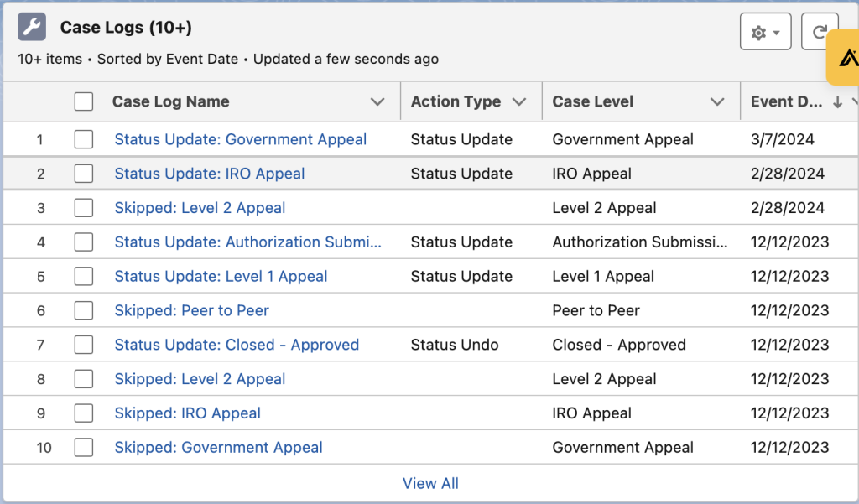This screenshot has width=859, height=504.
Task: Click the yellow side panel icon
Action: [x=846, y=58]
